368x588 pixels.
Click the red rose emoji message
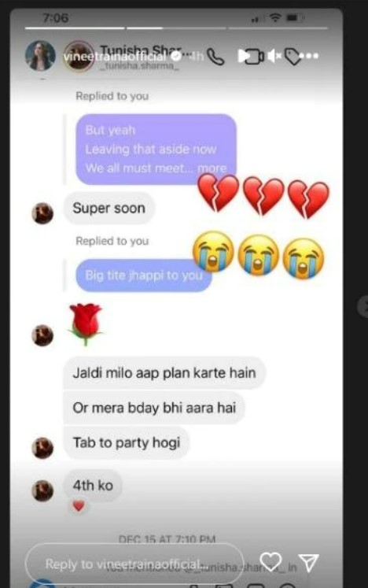(86, 324)
